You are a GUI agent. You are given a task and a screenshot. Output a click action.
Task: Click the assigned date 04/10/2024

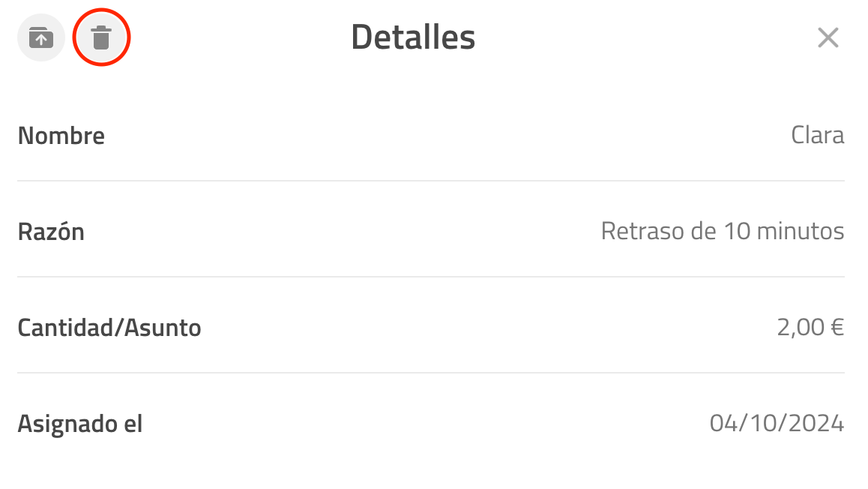pyautogui.click(x=777, y=424)
